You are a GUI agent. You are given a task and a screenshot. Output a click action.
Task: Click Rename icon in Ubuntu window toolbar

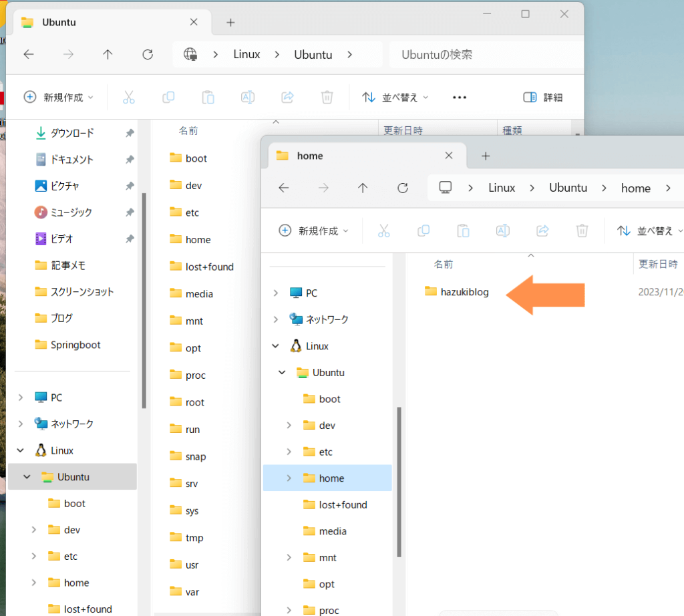[x=248, y=98]
